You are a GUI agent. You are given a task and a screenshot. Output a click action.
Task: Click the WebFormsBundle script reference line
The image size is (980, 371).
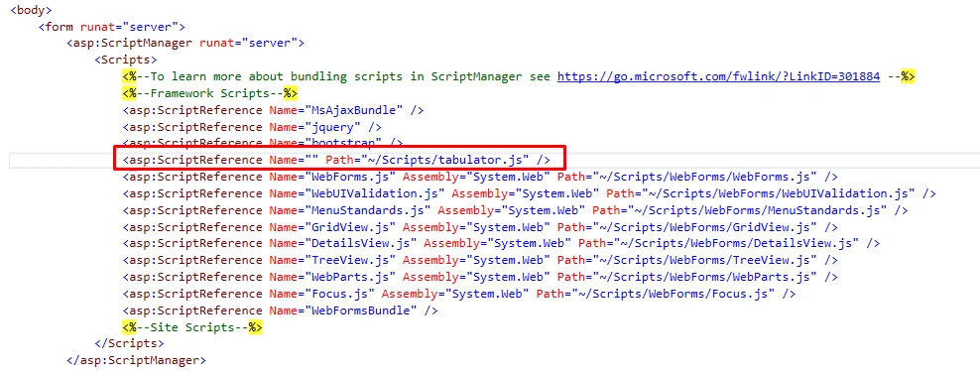tap(280, 310)
